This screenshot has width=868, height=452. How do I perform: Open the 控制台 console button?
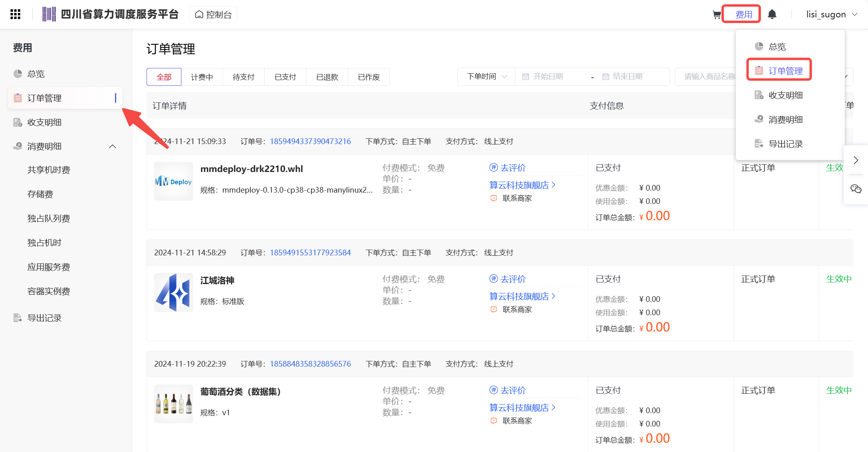point(213,15)
